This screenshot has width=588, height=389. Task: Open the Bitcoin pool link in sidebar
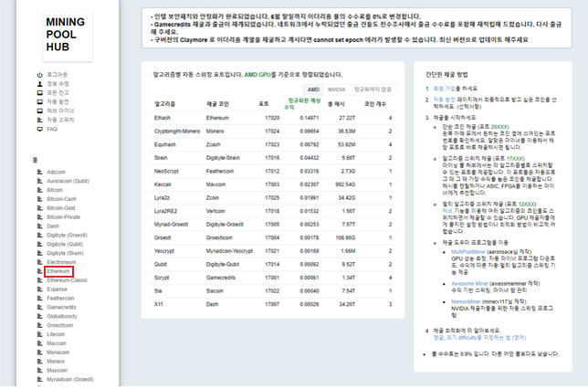click(x=55, y=190)
